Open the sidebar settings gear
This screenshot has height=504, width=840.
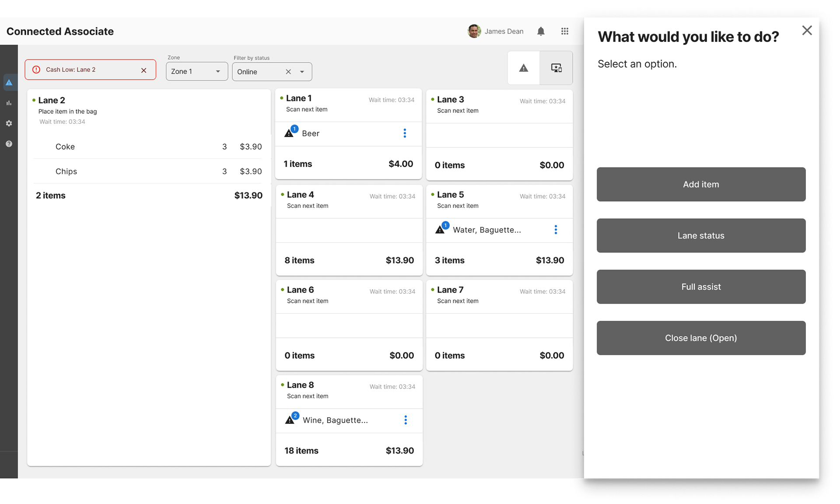tap(9, 123)
